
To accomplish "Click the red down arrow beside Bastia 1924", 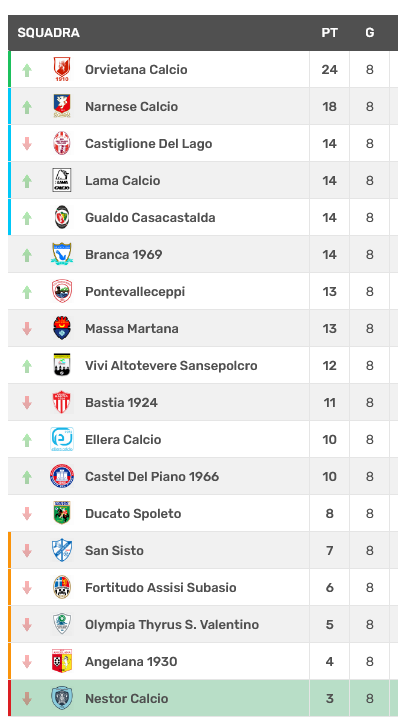I will click(x=27, y=403).
